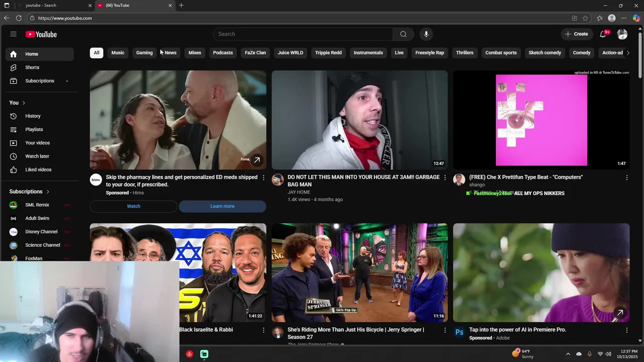The width and height of the screenshot is (644, 362).
Task: Click the search magnifier button
Action: coord(403,34)
